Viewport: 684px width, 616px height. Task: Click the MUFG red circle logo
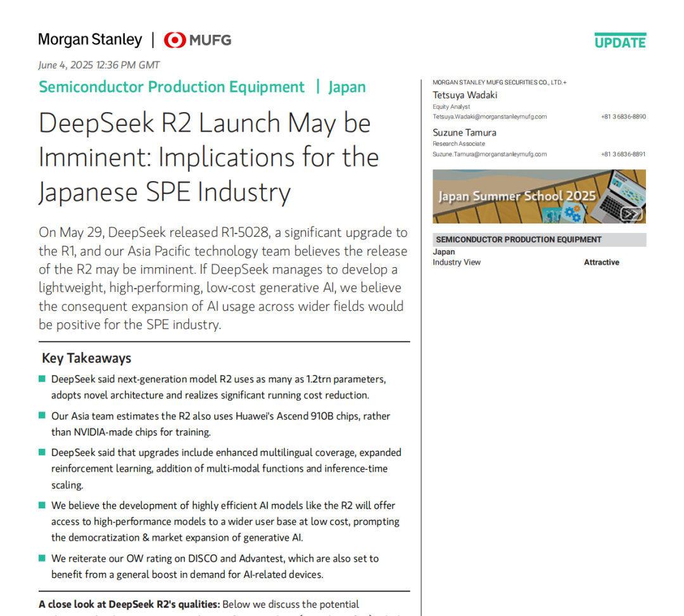pos(175,40)
